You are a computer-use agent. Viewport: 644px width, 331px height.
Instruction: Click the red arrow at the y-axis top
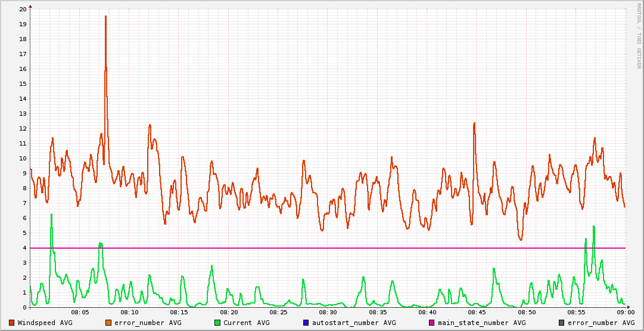click(x=30, y=7)
